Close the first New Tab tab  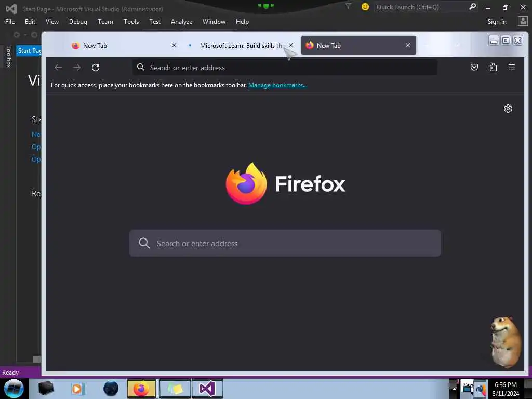174,45
